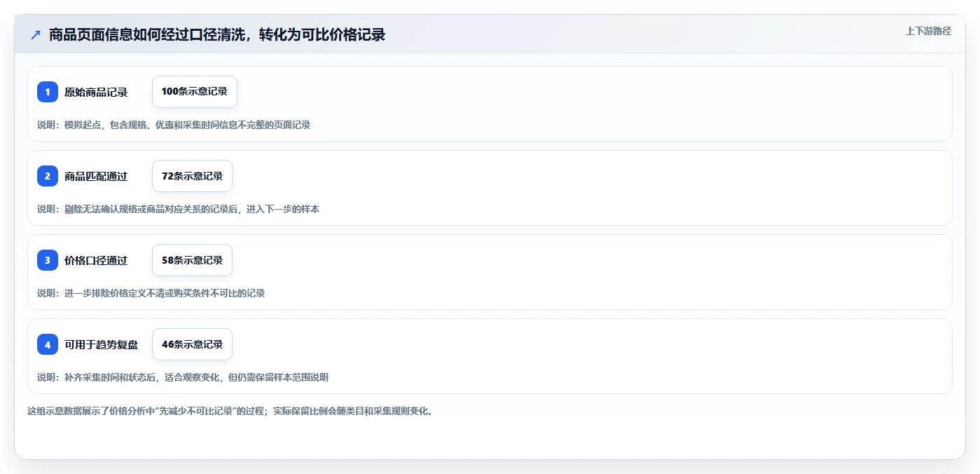Click the 价格口径通过 step label

click(96, 260)
